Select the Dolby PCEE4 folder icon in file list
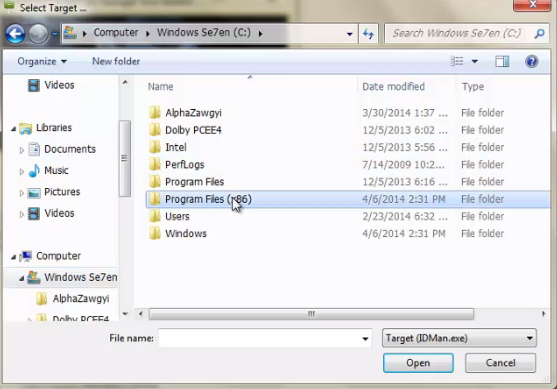Image resolution: width=557 pixels, height=389 pixels. click(155, 130)
